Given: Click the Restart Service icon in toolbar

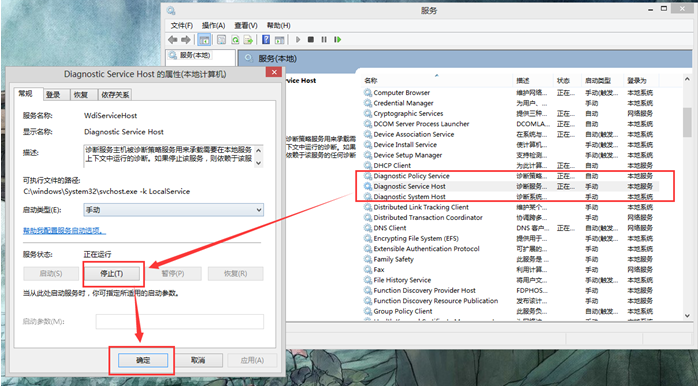Looking at the screenshot, I should pyautogui.click(x=338, y=40).
